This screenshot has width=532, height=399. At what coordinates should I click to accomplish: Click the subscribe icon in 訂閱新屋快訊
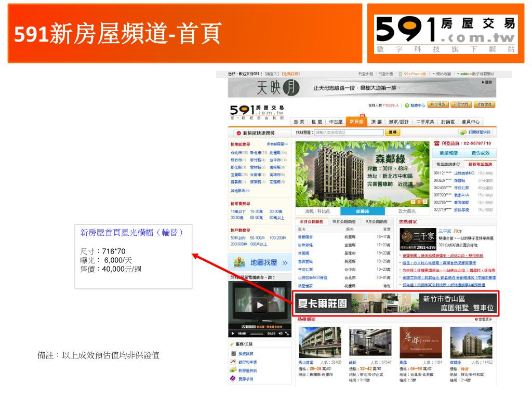pos(463,132)
